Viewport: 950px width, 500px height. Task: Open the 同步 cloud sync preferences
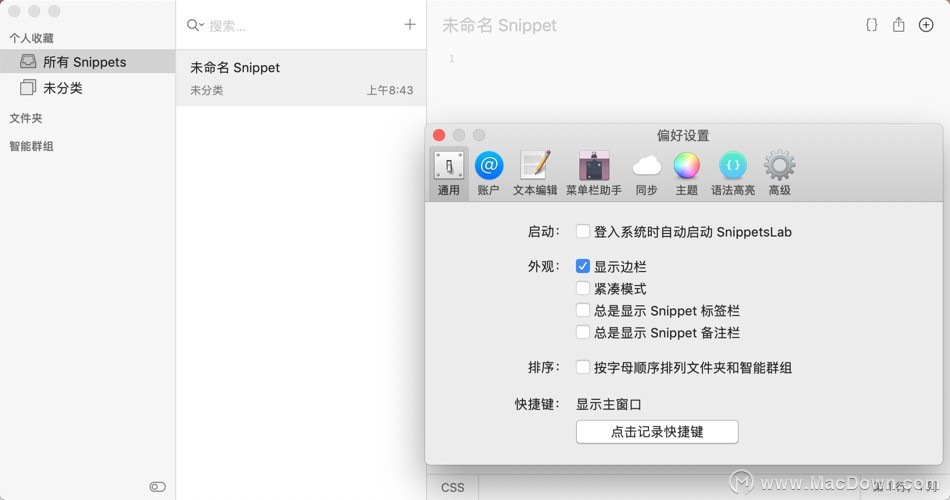[x=646, y=173]
